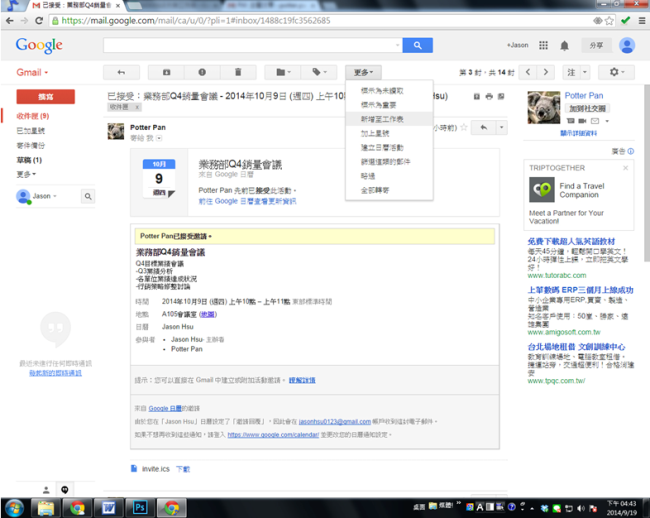Choose 建立日曆活動 menu item

click(389, 148)
